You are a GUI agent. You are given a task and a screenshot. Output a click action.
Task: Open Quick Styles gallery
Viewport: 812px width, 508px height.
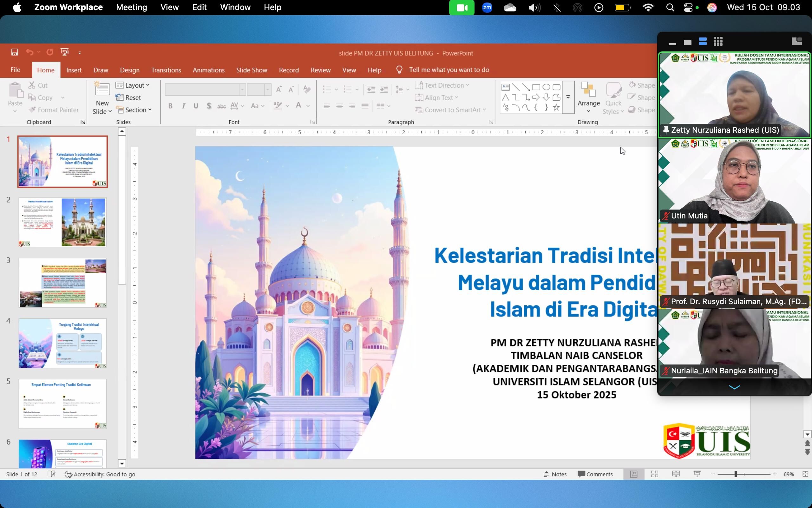pyautogui.click(x=613, y=98)
